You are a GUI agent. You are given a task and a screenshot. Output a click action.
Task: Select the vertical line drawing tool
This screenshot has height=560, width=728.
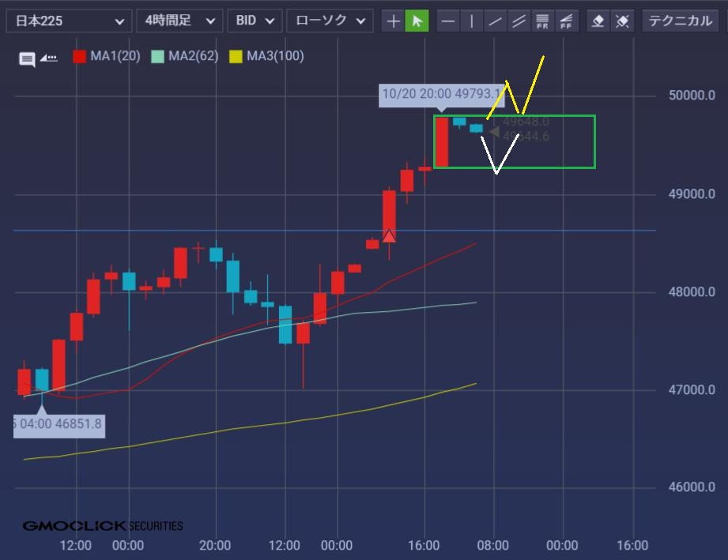[472, 21]
